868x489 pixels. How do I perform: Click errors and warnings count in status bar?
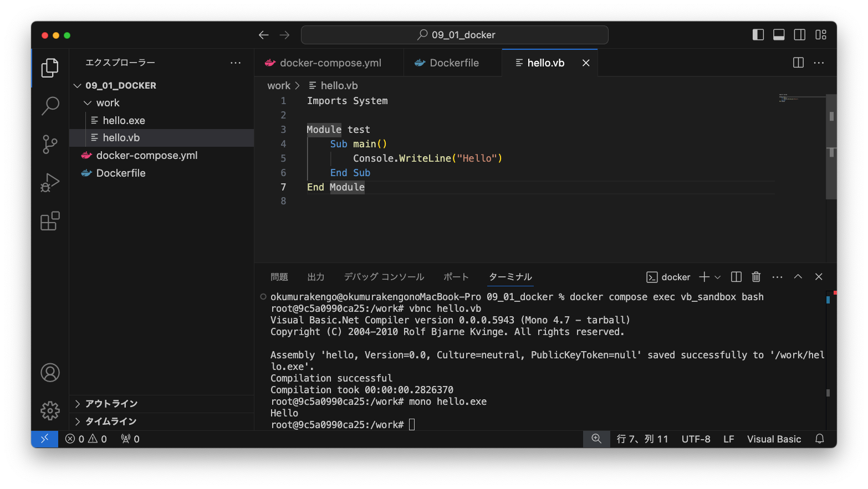tap(86, 439)
